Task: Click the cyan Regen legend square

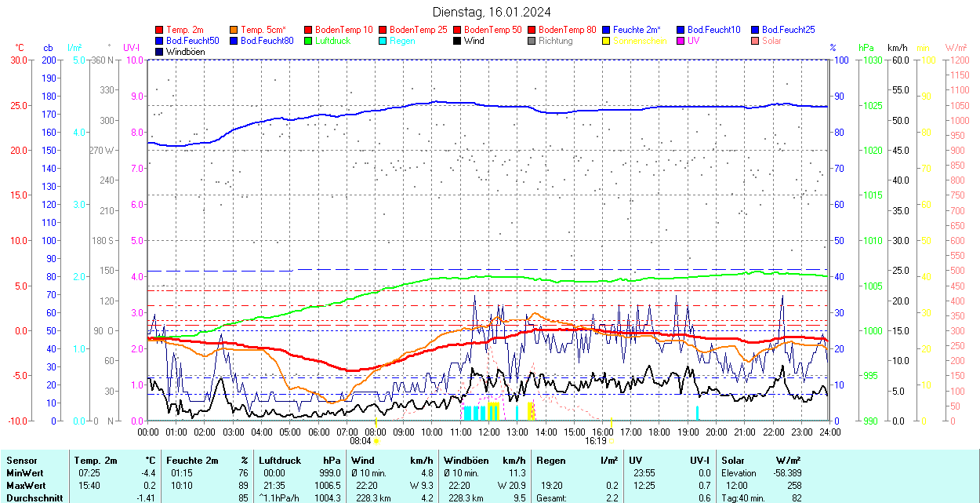Action: coord(383,41)
